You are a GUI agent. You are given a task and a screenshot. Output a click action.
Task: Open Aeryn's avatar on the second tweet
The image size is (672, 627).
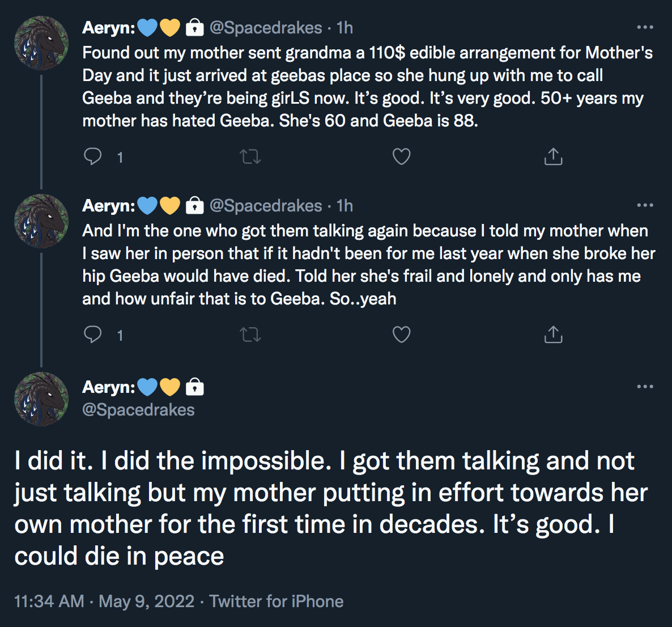(41, 221)
